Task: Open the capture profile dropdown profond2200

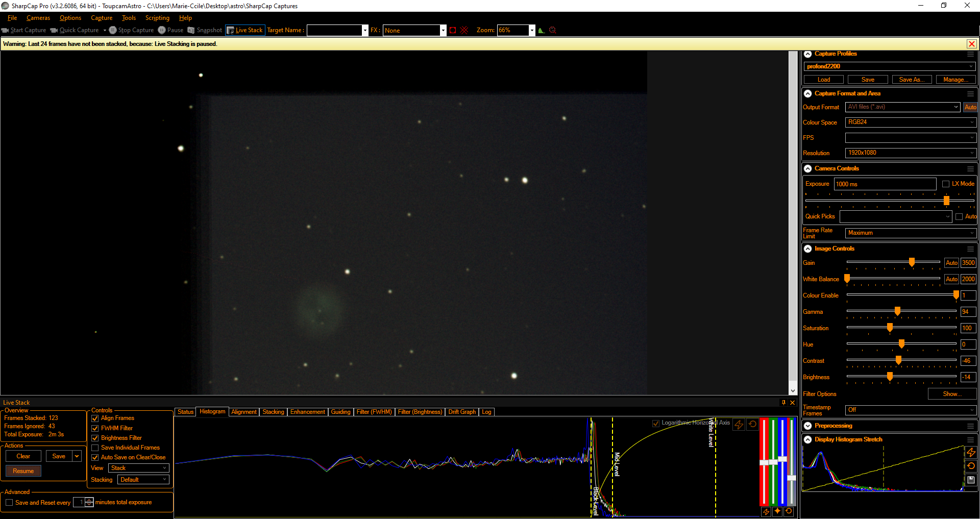Action: (x=890, y=66)
